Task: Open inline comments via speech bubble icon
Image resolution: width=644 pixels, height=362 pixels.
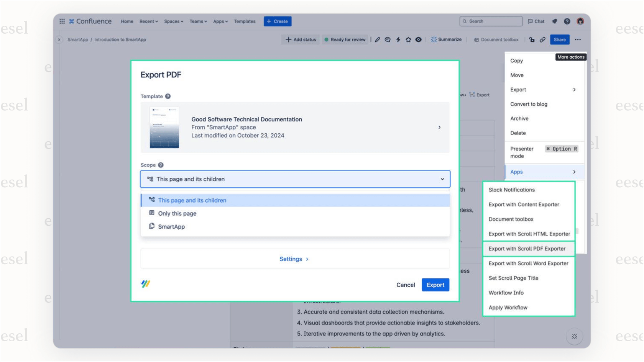Action: [x=388, y=39]
